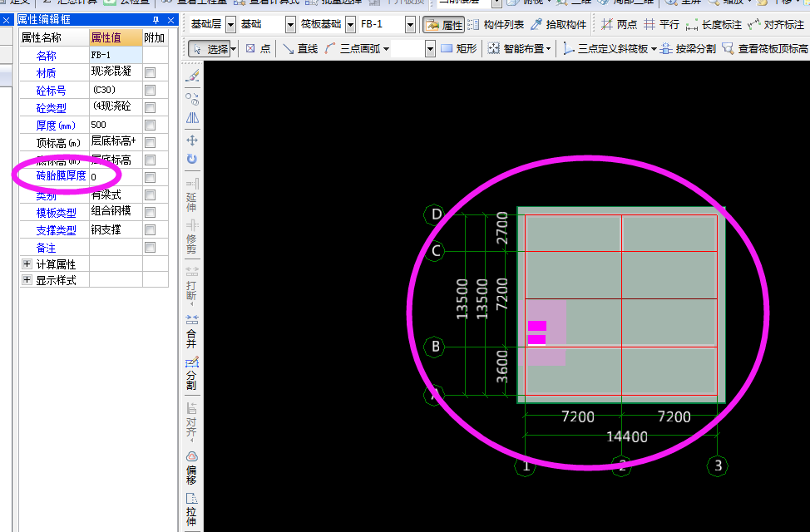Image resolution: width=810 pixels, height=532 pixels.
Task: Open the 三点定义斜筏板 dropdown arrow
Action: tap(654, 49)
